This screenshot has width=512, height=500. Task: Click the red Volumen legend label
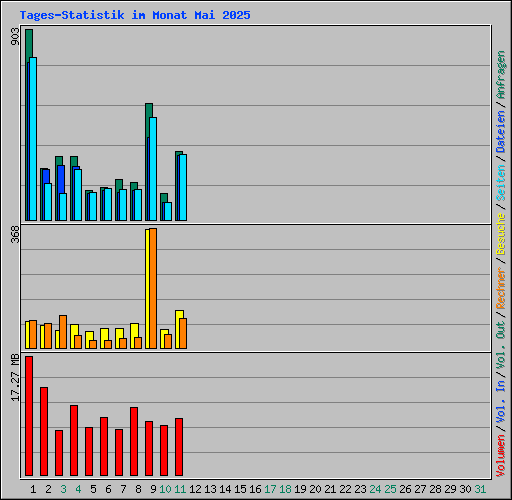pyautogui.click(x=501, y=456)
